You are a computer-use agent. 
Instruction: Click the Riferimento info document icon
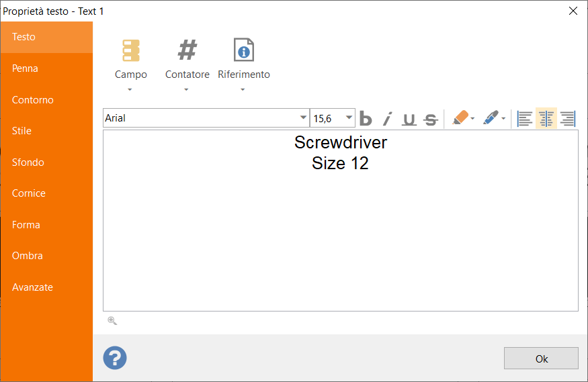point(244,50)
